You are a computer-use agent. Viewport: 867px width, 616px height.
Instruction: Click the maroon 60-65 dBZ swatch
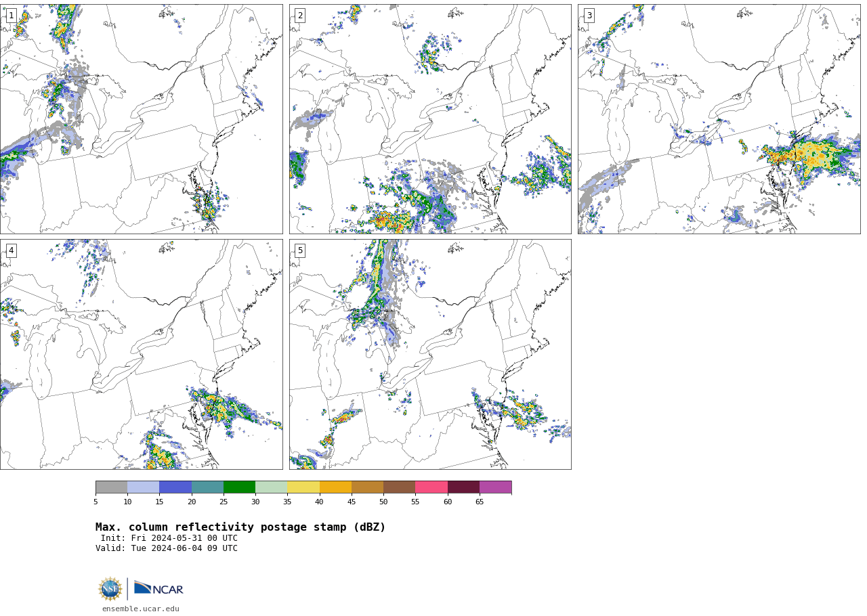(x=463, y=487)
